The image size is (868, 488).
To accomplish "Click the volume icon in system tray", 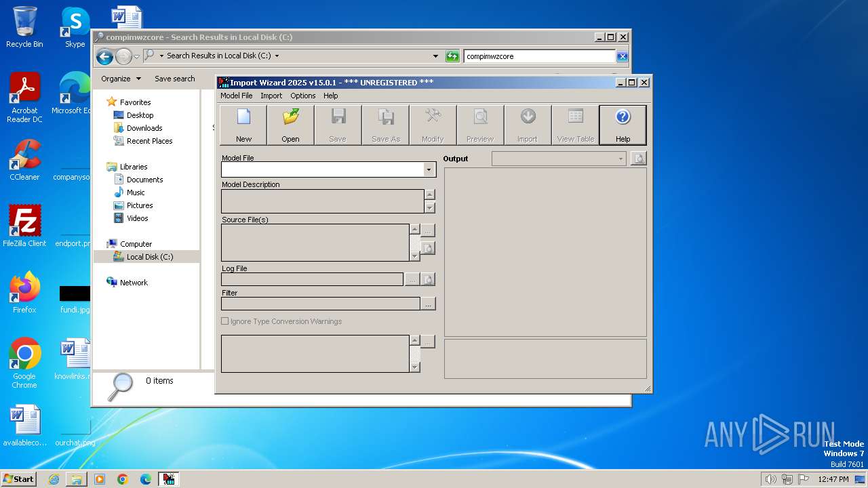I will tap(770, 479).
